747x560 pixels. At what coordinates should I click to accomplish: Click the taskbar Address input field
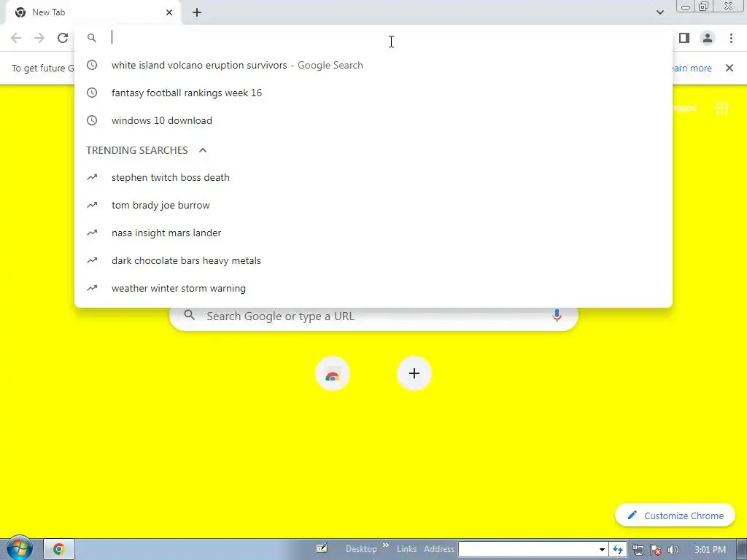coord(527,550)
